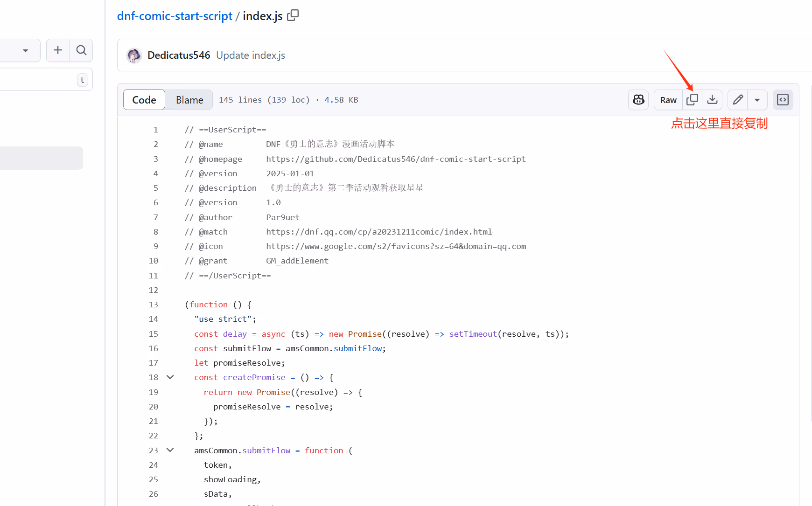
Task: Open the Dedicatus546 profile link
Action: pyautogui.click(x=179, y=55)
